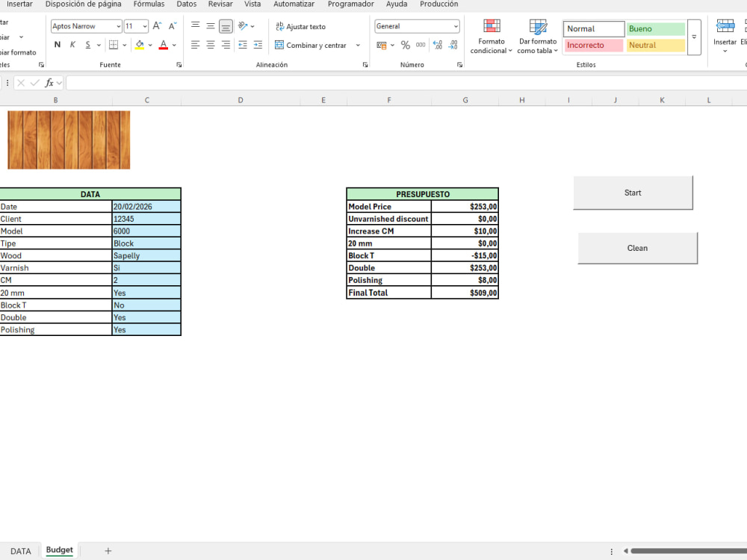Screen dimensions: 747x560
Task: Decrease font size with the small A icon
Action: pyautogui.click(x=173, y=26)
